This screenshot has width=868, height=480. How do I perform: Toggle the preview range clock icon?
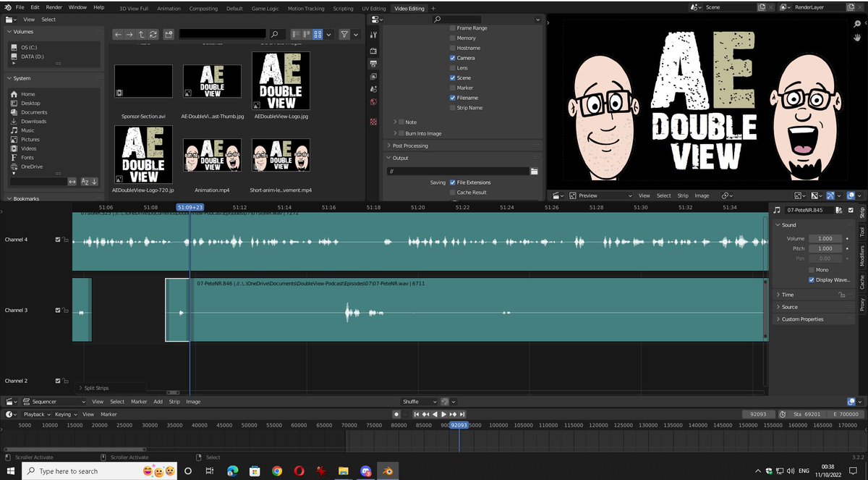pyautogui.click(x=782, y=414)
